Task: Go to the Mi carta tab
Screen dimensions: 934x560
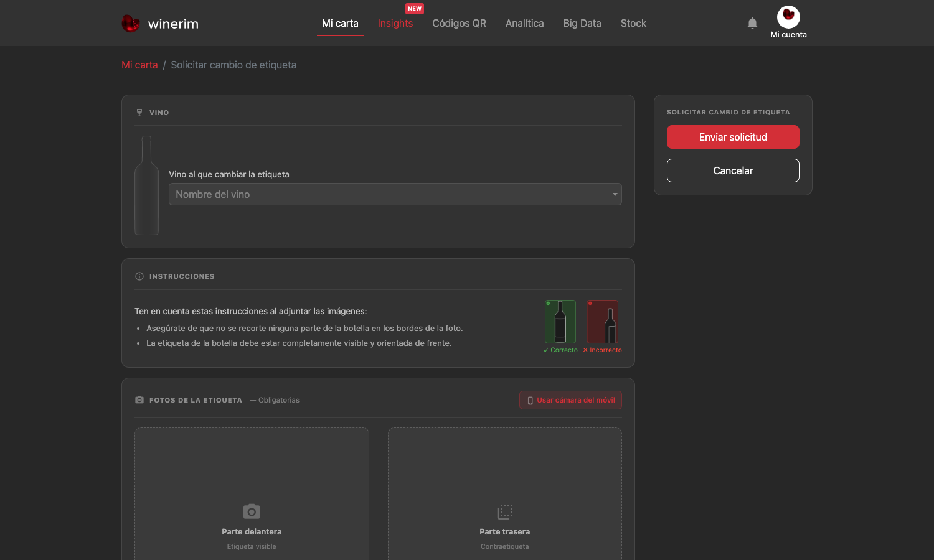Action: click(x=340, y=23)
